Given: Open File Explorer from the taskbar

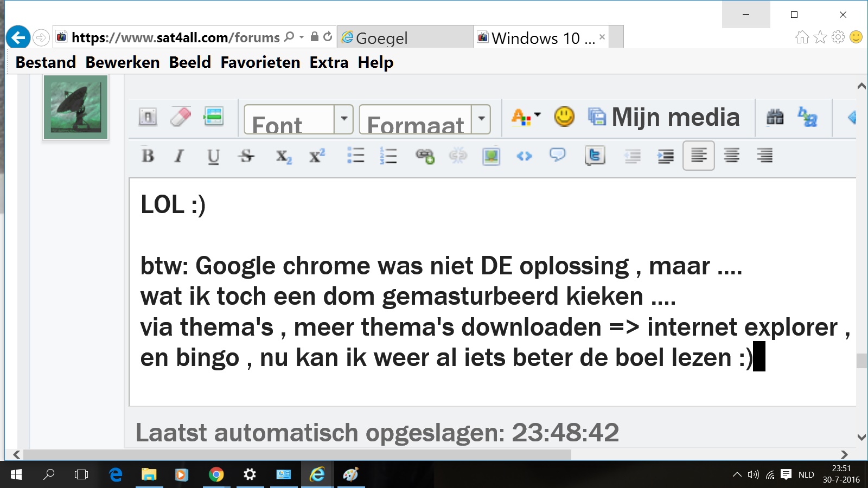Looking at the screenshot, I should pyautogui.click(x=149, y=475).
